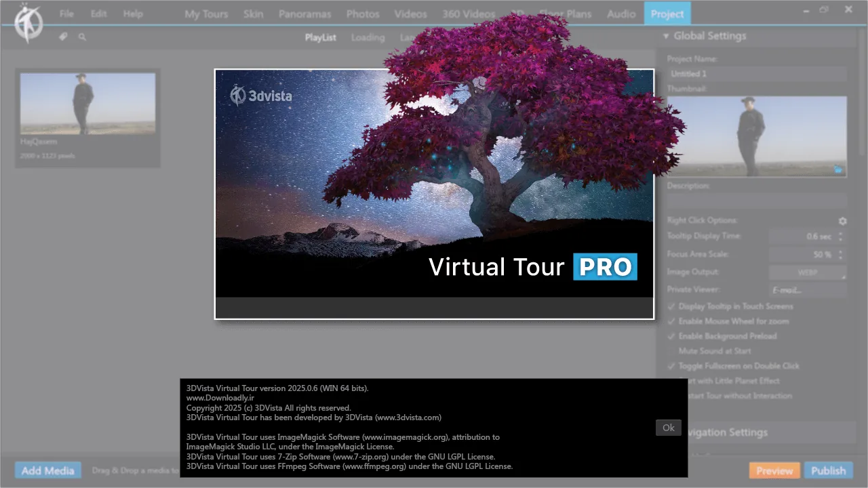Toggle Enable Mouse Wheel for zoom checkbox
Image resolution: width=868 pixels, height=488 pixels.
(x=671, y=321)
